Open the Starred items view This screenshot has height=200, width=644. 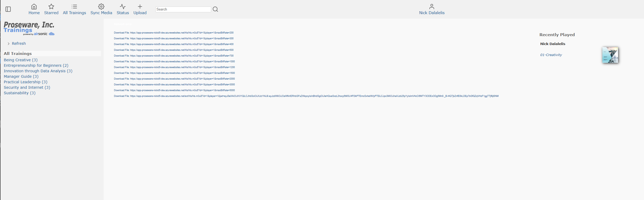point(51,9)
